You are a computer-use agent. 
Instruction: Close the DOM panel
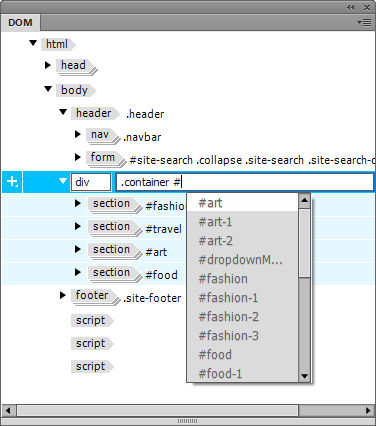coord(367,7)
